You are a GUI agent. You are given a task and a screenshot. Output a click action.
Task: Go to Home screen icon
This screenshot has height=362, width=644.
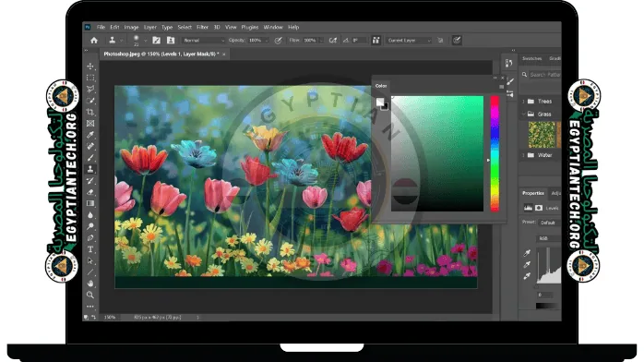[94, 41]
